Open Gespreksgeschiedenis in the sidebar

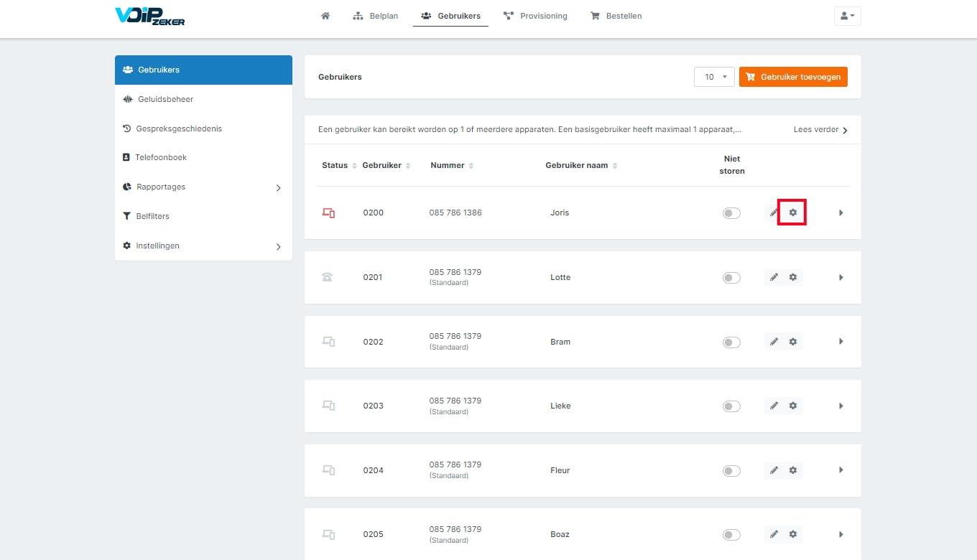(x=203, y=129)
